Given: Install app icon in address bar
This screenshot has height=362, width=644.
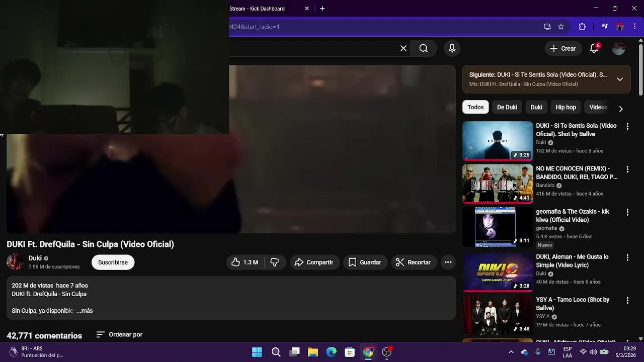Looking at the screenshot, I should [x=547, y=27].
